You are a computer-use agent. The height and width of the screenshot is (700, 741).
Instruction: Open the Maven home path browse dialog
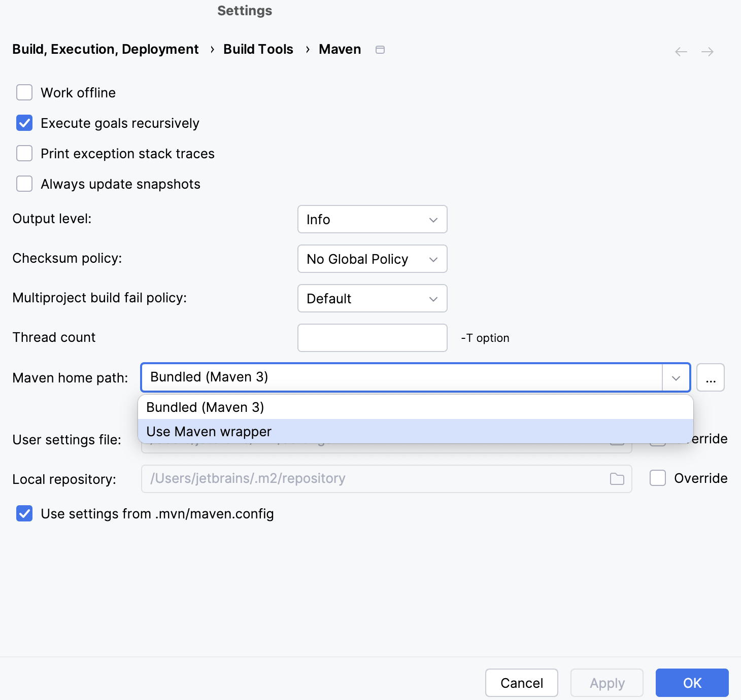click(x=711, y=377)
